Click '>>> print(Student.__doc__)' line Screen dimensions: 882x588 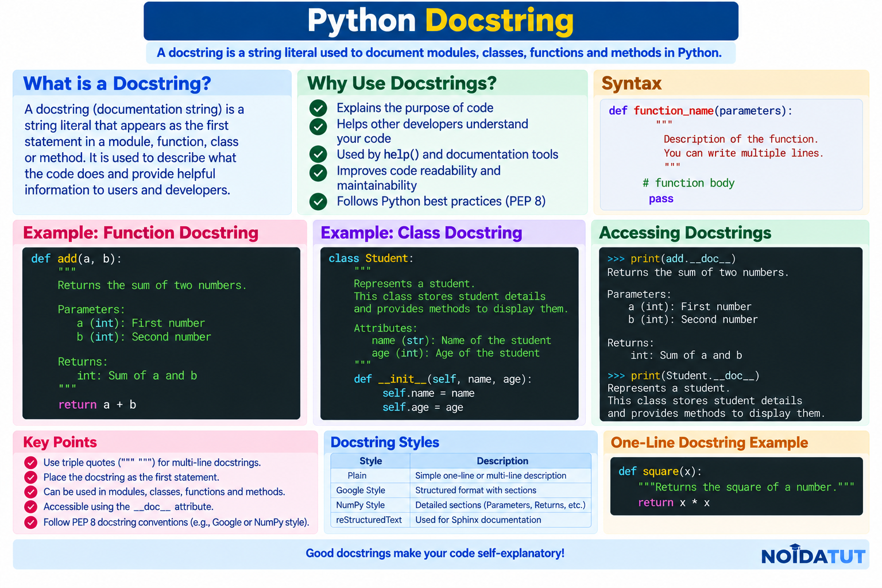(683, 376)
